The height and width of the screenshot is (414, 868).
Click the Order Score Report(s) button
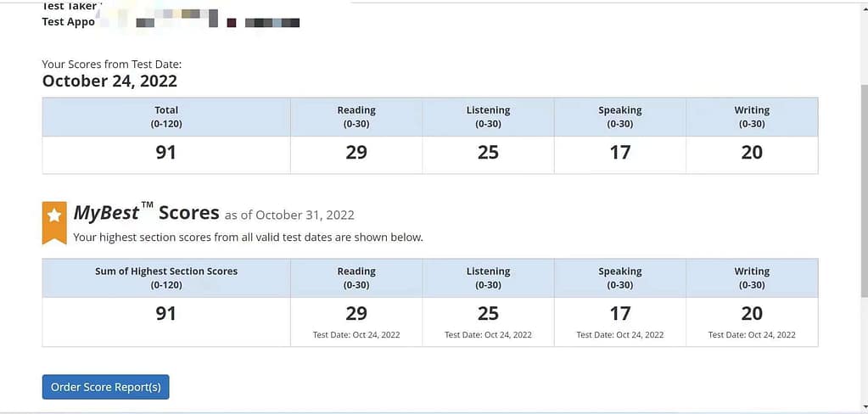(x=106, y=387)
